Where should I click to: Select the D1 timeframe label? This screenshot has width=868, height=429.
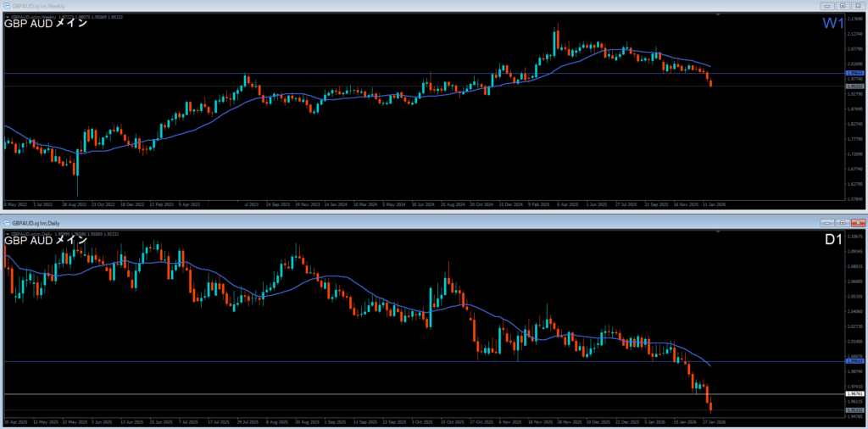(x=832, y=241)
